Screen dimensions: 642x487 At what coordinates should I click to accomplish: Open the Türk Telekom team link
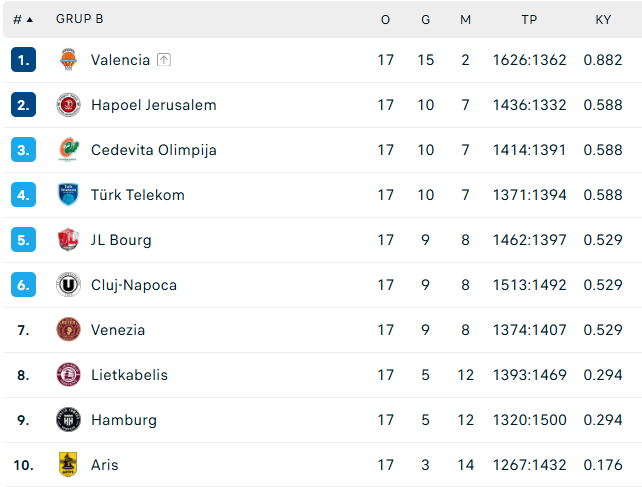137,195
